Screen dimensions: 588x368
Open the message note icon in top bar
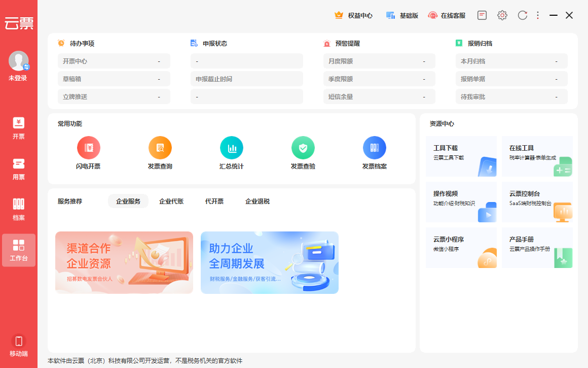tap(482, 15)
